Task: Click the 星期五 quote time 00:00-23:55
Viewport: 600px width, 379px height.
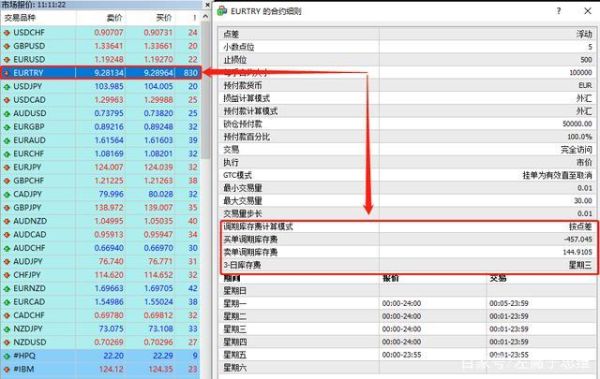Action: pos(401,355)
